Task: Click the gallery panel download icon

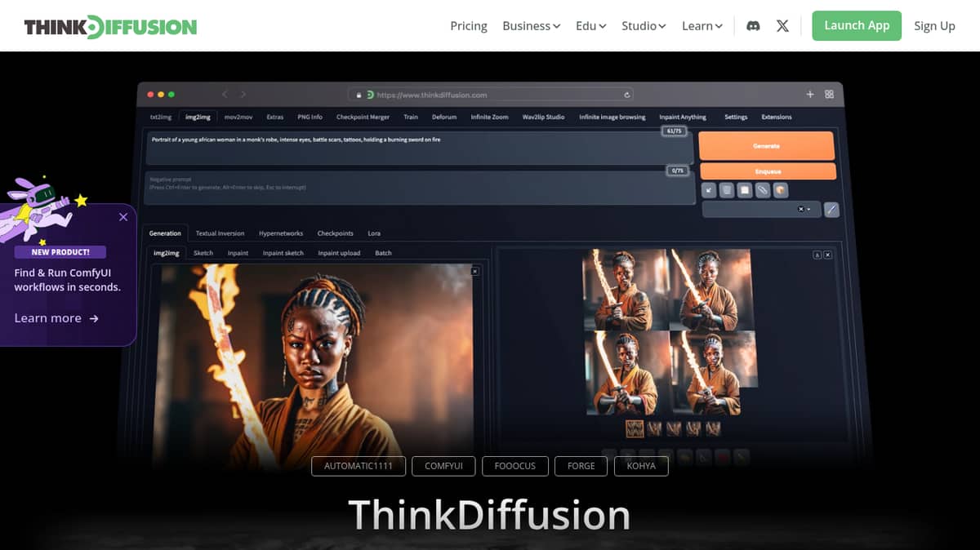Action: [817, 255]
